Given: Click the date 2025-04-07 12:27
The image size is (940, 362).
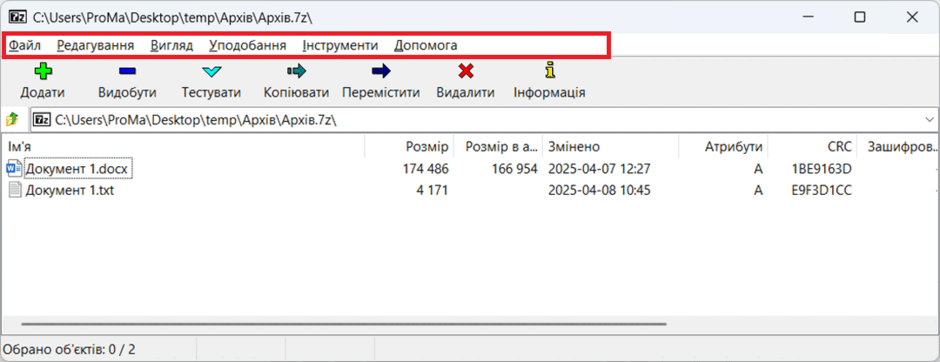Looking at the screenshot, I should (599, 170).
